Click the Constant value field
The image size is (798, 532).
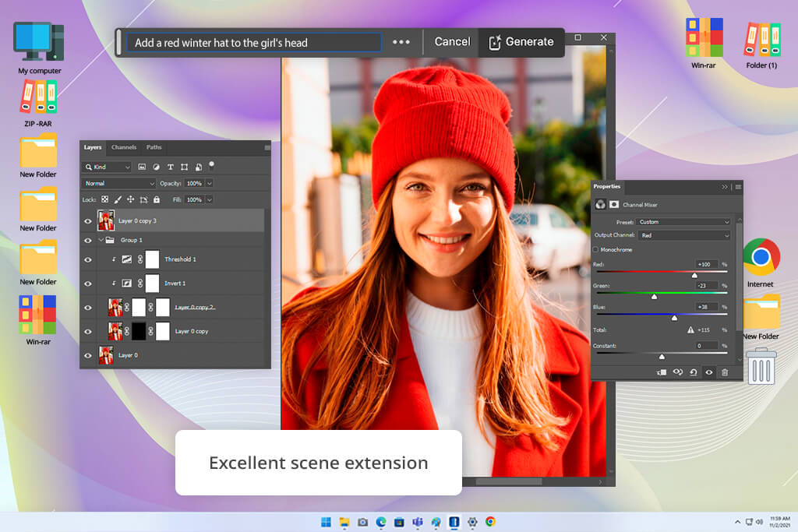tap(706, 346)
